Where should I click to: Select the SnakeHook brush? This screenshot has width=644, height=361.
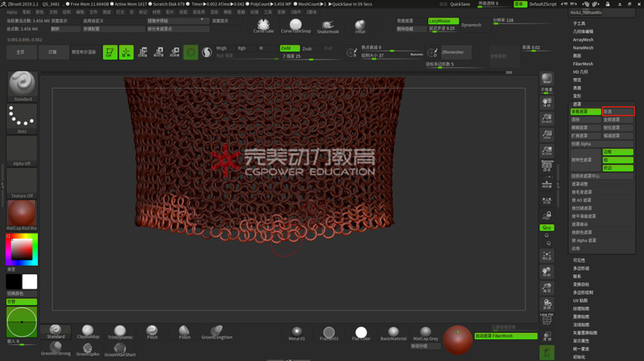coord(328,26)
